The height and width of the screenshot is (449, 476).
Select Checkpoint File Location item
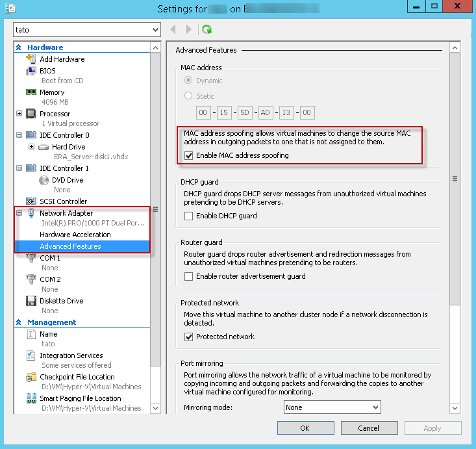point(77,377)
